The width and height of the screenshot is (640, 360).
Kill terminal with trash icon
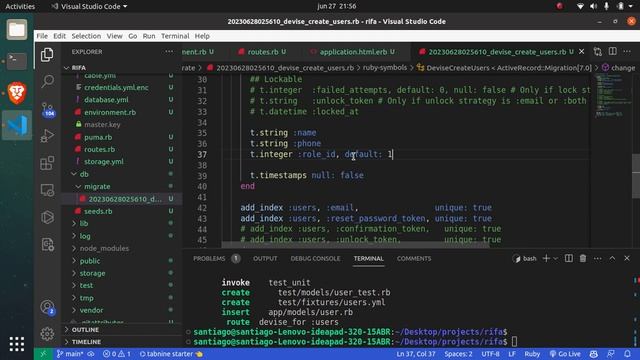(x=583, y=258)
